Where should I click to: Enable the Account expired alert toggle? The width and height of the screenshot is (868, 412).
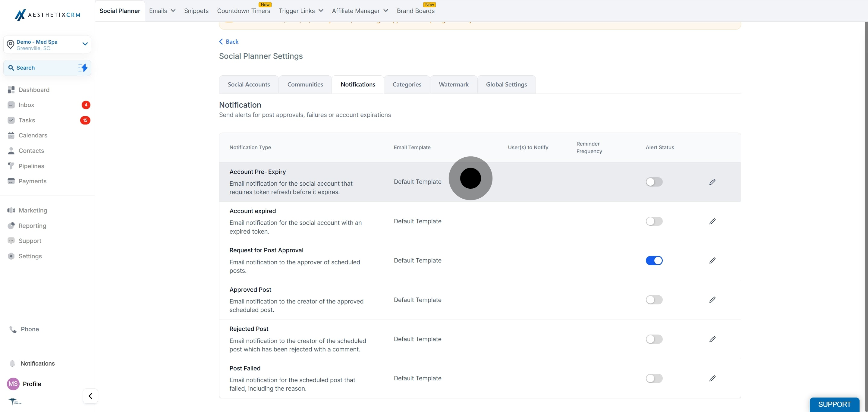[654, 221]
